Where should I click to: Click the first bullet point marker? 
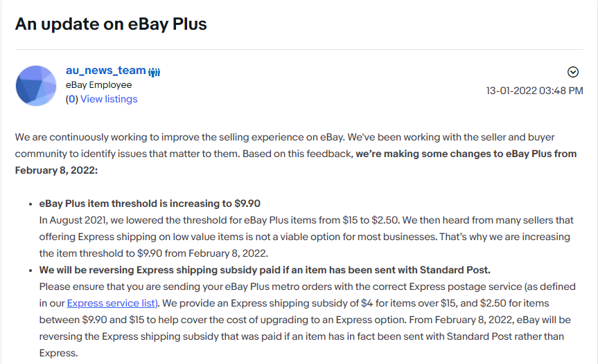coord(30,204)
